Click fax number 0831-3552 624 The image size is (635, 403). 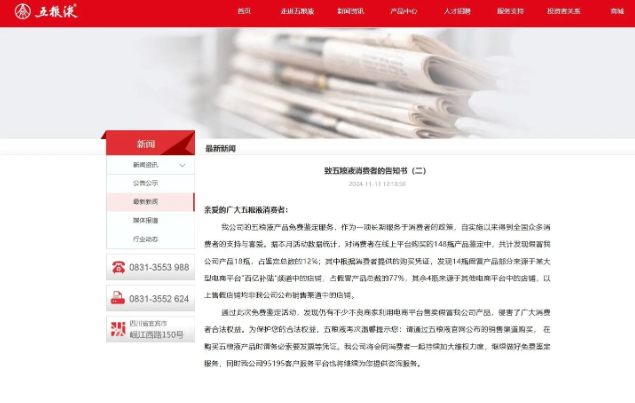159,299
